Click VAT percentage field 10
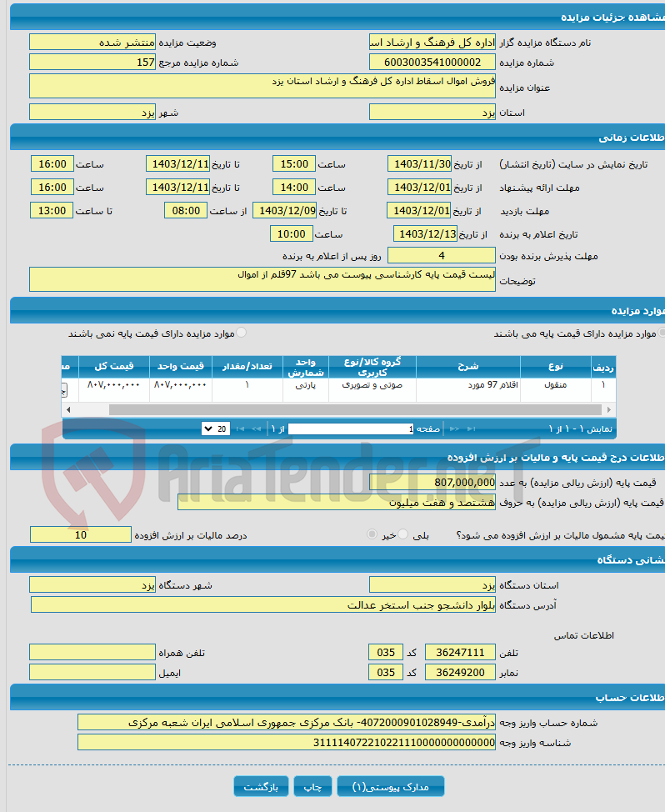665x812 pixels. (81, 534)
